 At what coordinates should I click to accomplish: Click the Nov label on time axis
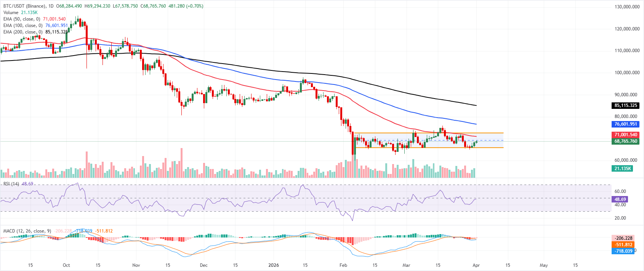pyautogui.click(x=136, y=265)
